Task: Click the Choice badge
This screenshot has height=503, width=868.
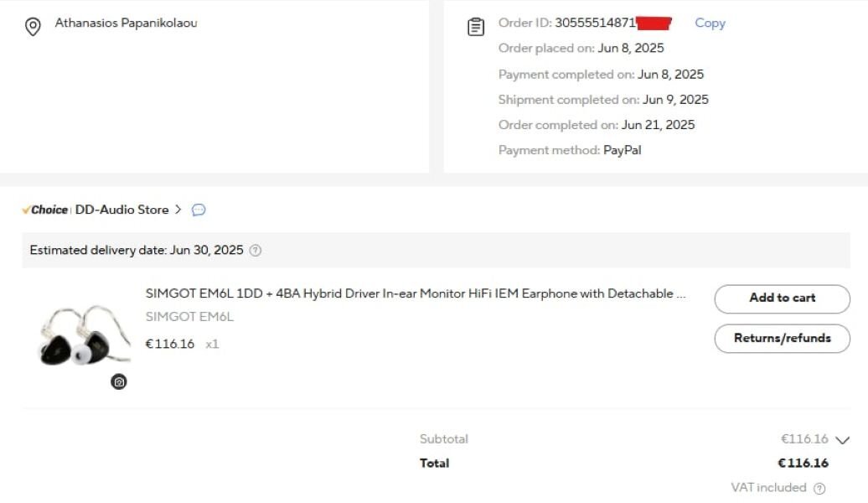Action: click(45, 210)
